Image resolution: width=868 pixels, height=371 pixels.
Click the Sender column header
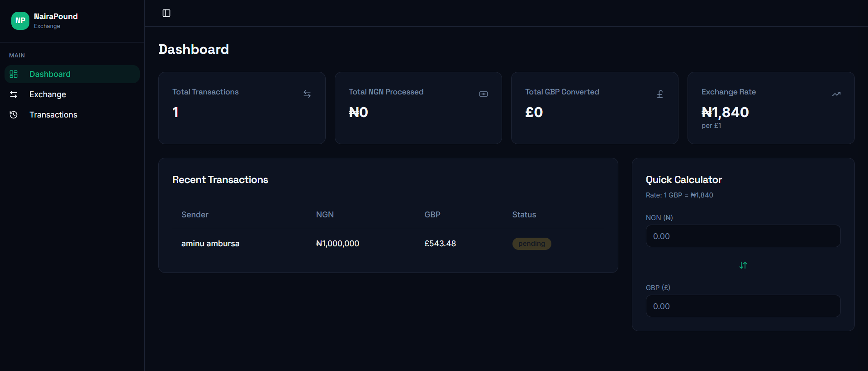click(195, 215)
